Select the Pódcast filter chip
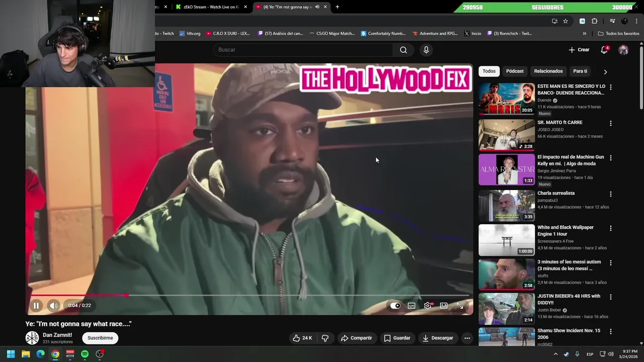The image size is (644, 362). [515, 71]
